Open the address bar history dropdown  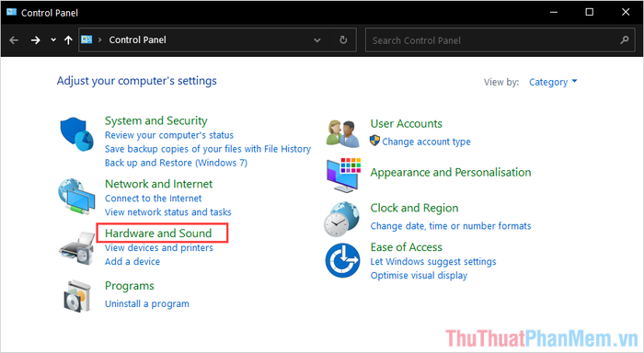pos(317,40)
